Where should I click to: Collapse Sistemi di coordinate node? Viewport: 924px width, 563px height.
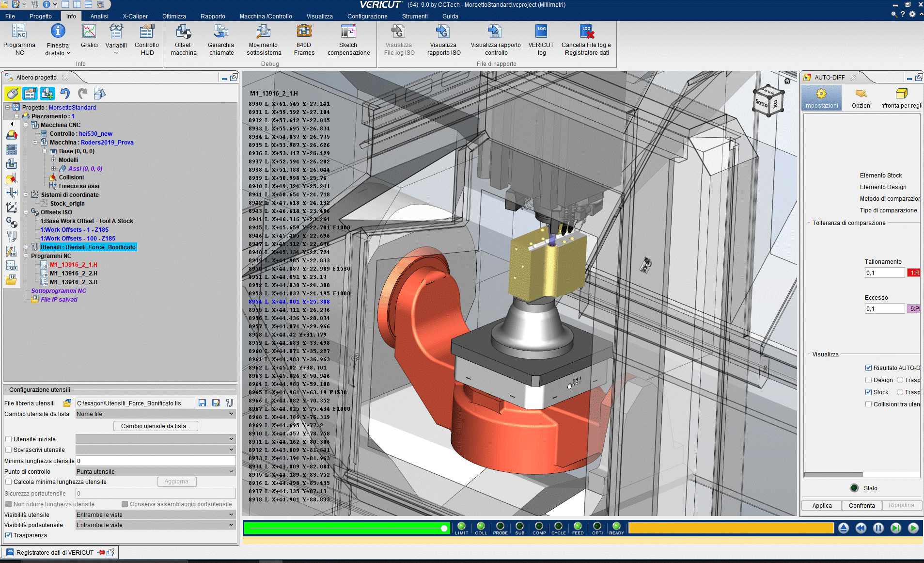pyautogui.click(x=26, y=195)
